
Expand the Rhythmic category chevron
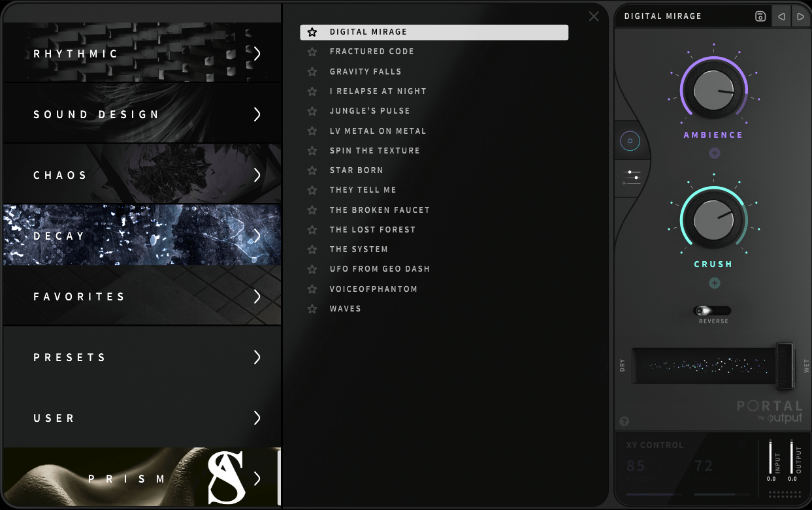257,54
